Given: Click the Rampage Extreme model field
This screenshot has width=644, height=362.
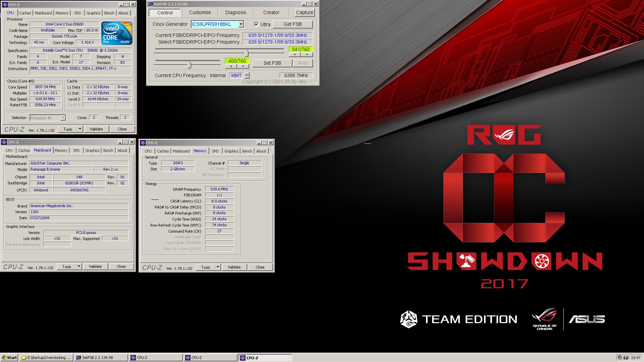Looking at the screenshot, I should (x=61, y=169).
